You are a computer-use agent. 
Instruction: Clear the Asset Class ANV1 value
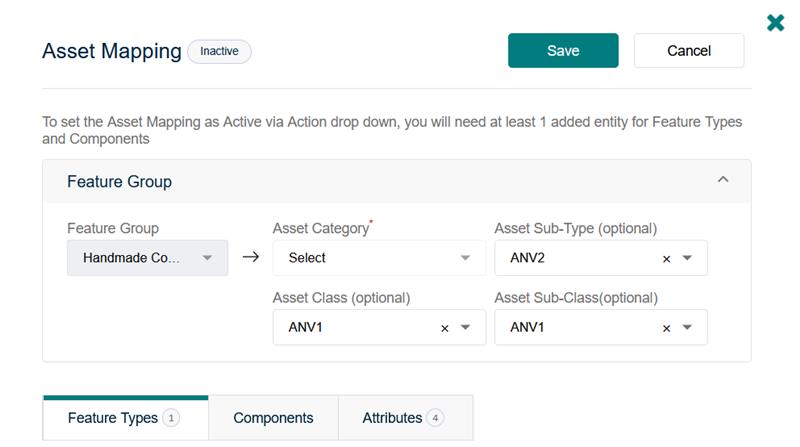[445, 328]
